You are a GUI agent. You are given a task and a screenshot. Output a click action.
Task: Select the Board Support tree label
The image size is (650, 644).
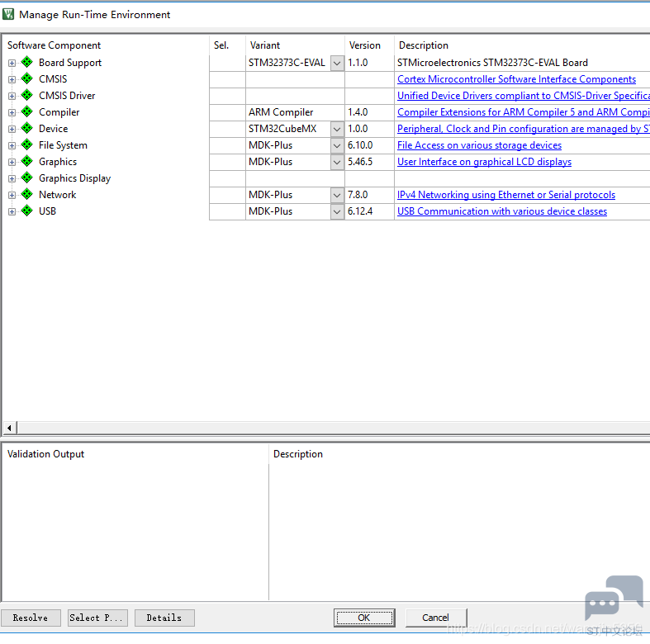tap(70, 63)
